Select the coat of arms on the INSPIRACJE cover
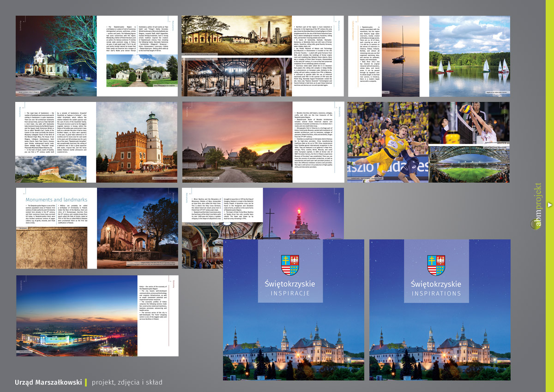The width and height of the screenshot is (554, 392). [x=290, y=265]
